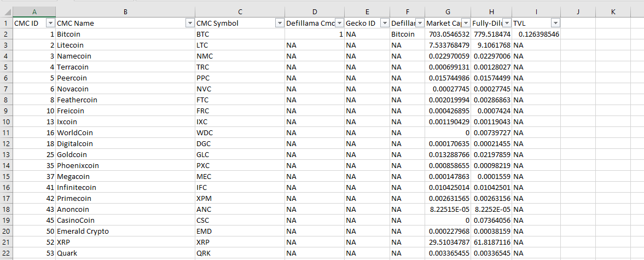Select row 2 header
Image resolution: width=644 pixels, height=260 pixels.
6,34
